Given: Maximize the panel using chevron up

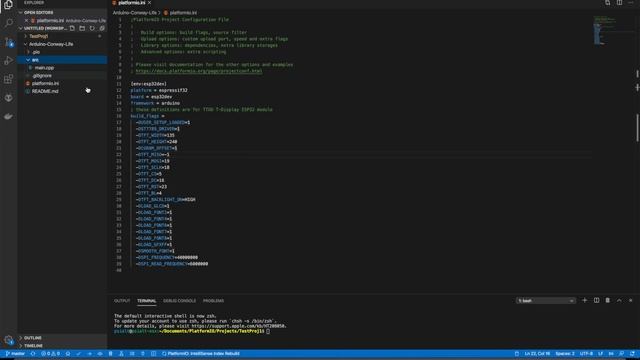Looking at the screenshot, I should tap(619, 300).
